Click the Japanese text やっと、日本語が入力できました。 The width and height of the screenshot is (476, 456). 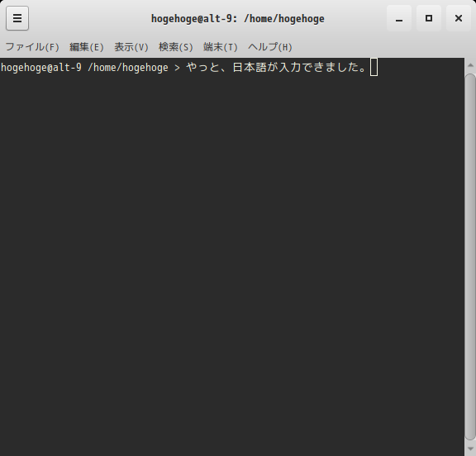tap(276, 68)
